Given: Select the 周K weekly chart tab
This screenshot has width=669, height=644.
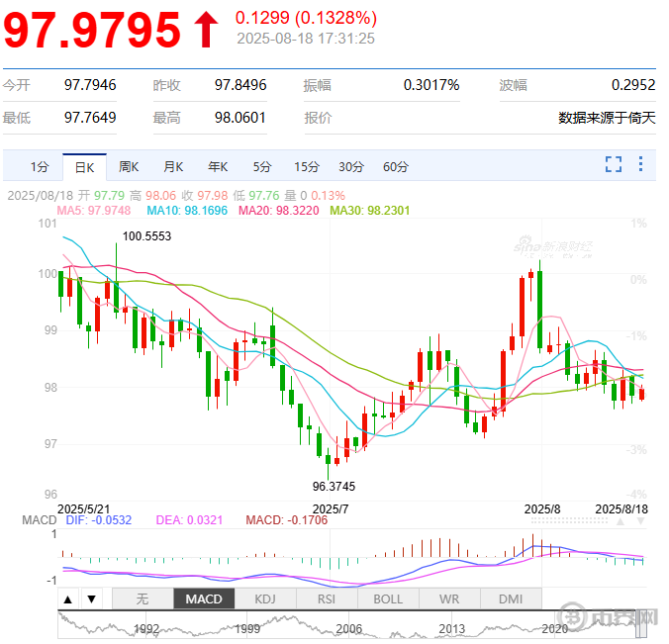Looking at the screenshot, I should tap(129, 166).
